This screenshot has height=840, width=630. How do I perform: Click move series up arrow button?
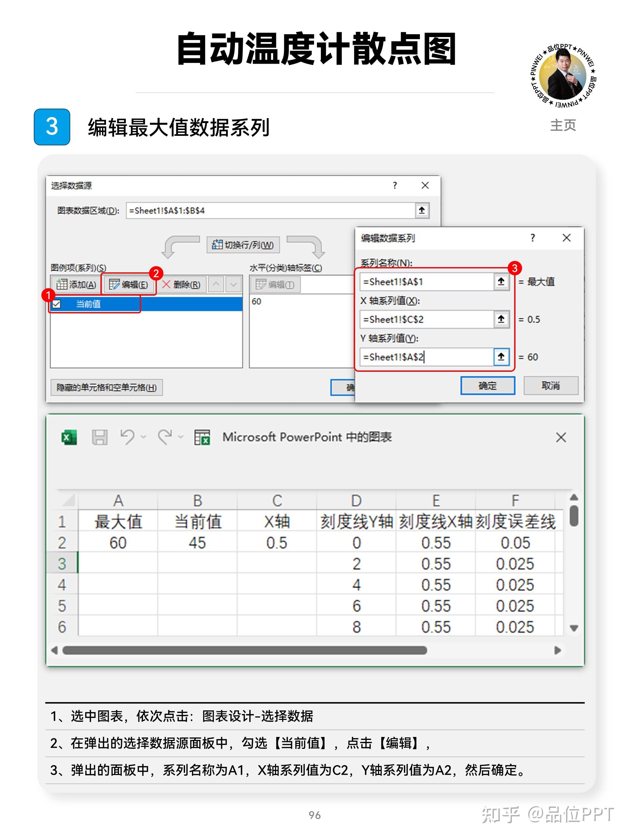(x=216, y=284)
